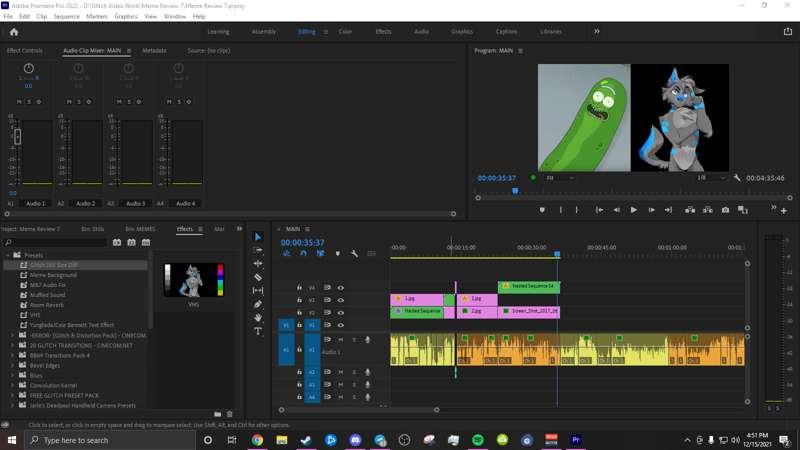Open playback resolution 1/8 dropdown

[x=711, y=178]
